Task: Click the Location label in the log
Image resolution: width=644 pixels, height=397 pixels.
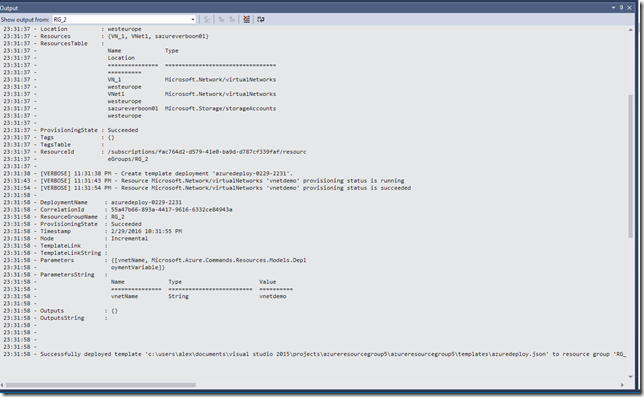Action: (53, 29)
